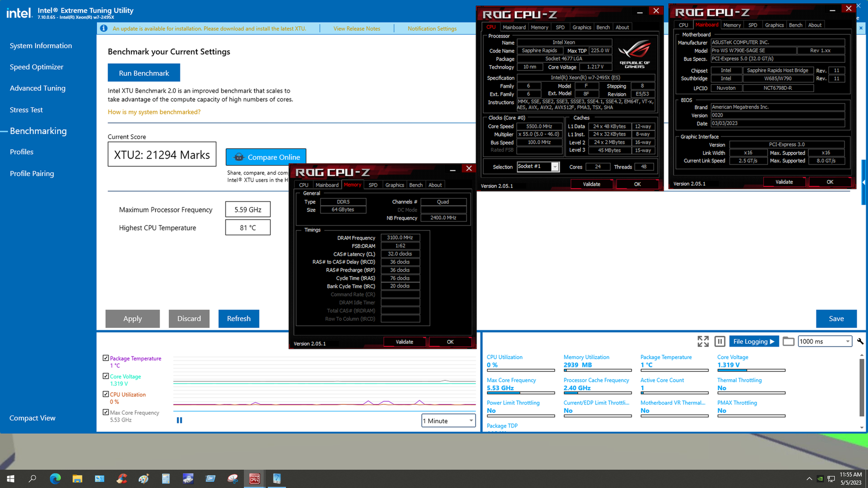The height and width of the screenshot is (488, 868).
Task: Toggle CPU Utilization graph checkbox
Action: click(x=106, y=394)
